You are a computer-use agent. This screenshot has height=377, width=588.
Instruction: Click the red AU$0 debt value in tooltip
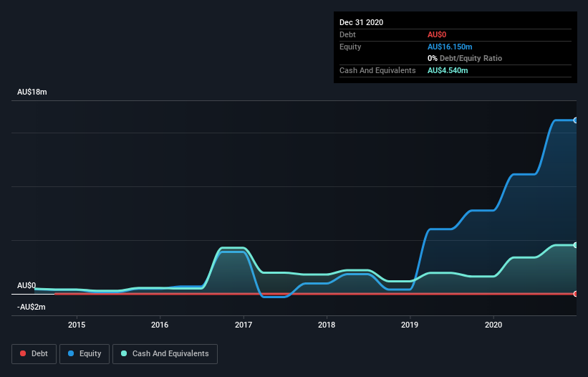pyautogui.click(x=437, y=34)
